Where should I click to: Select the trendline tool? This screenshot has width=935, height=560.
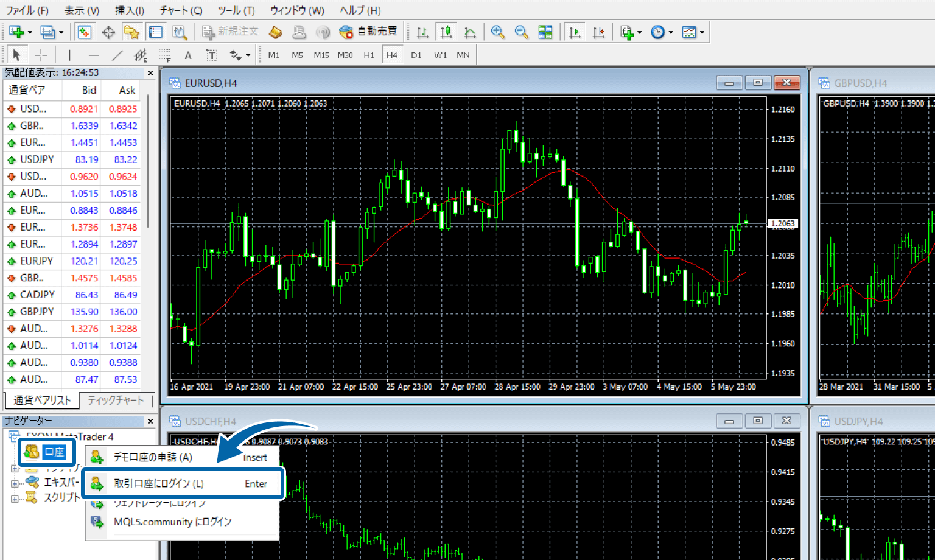[117, 55]
